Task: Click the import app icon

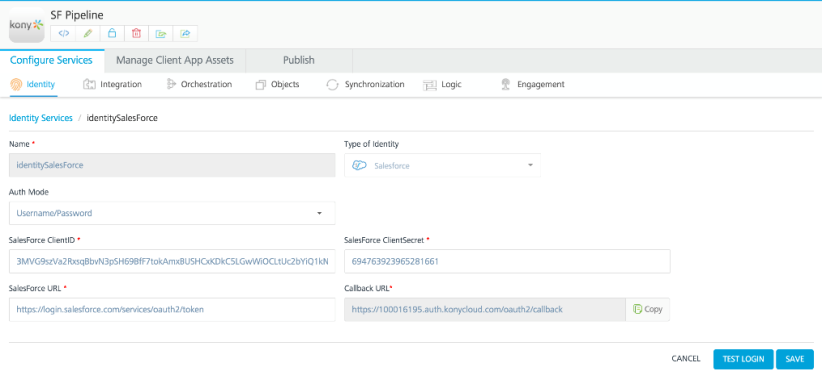Action: point(161,34)
